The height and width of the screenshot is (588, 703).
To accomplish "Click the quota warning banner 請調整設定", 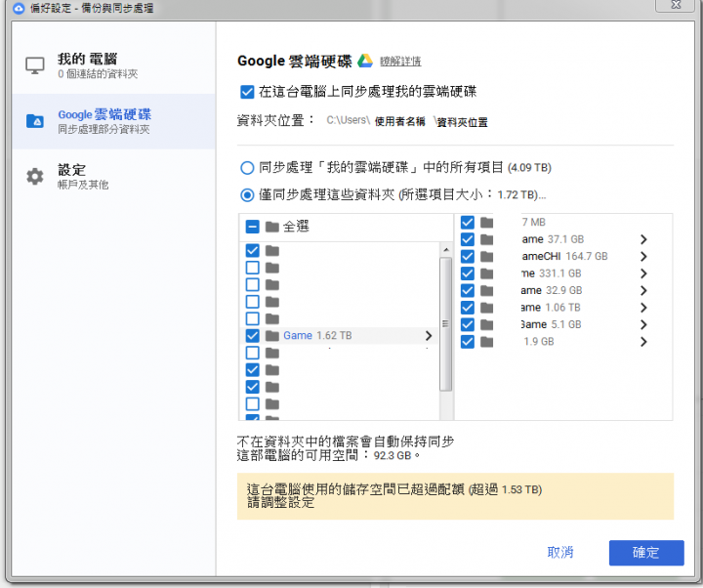I will pyautogui.click(x=455, y=496).
